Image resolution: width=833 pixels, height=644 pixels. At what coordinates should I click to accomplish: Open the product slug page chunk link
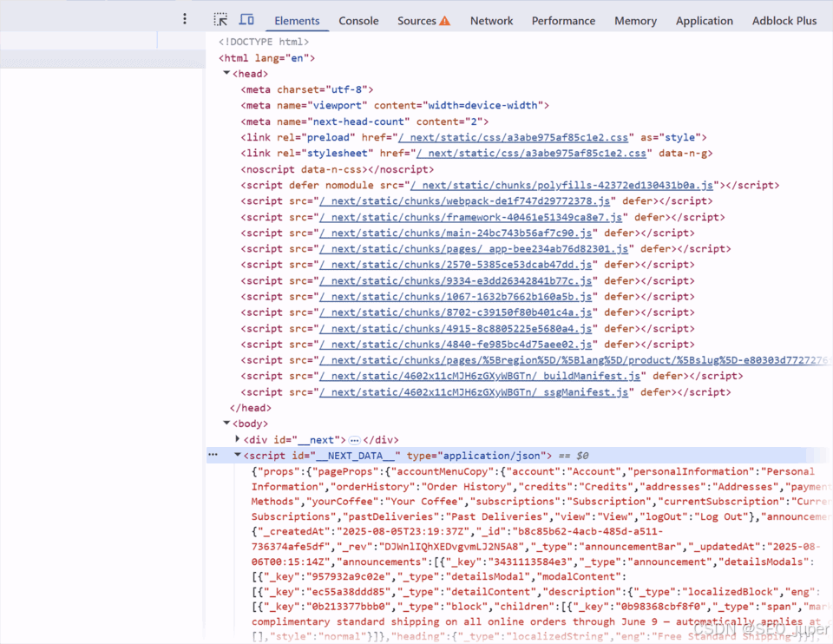(574, 360)
